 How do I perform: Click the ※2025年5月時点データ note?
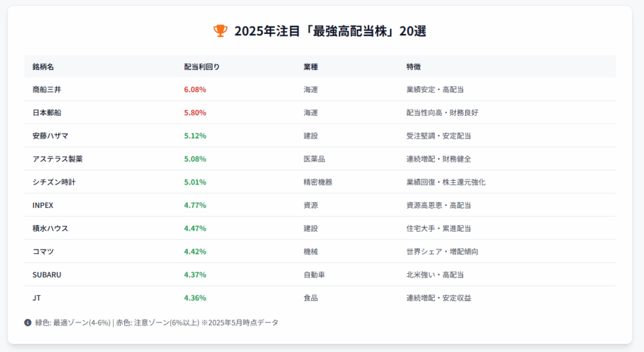tap(240, 323)
